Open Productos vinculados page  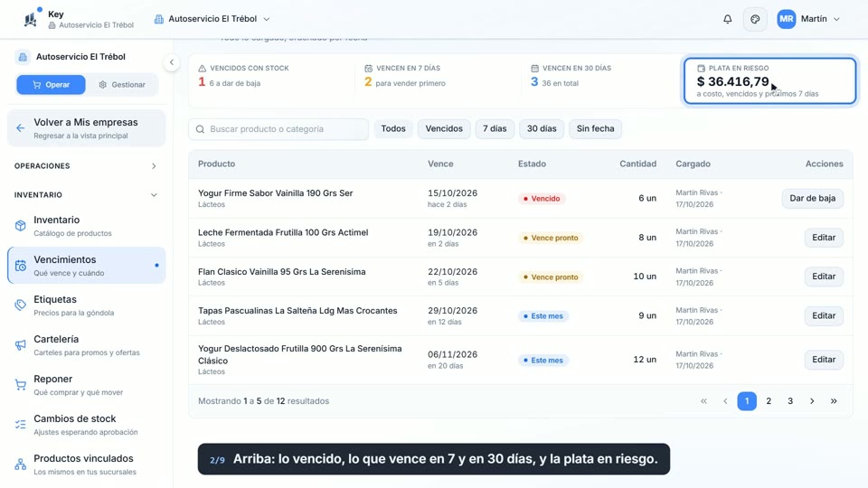87,465
